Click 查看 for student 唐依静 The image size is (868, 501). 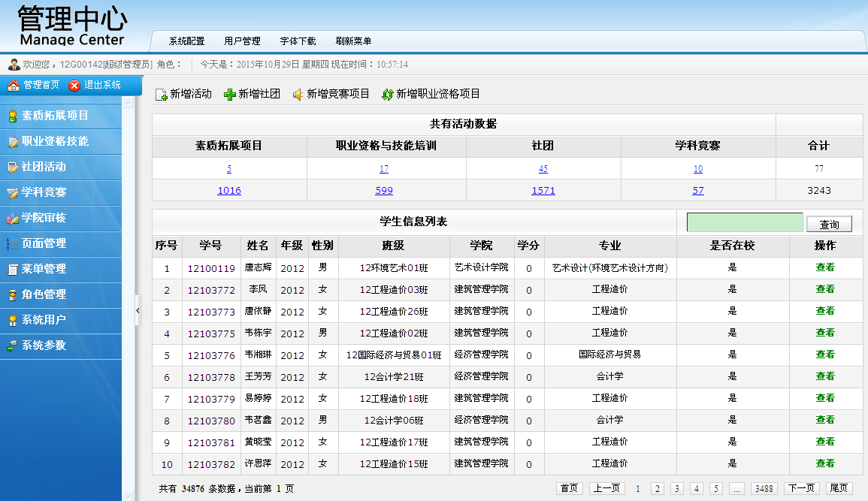(825, 311)
